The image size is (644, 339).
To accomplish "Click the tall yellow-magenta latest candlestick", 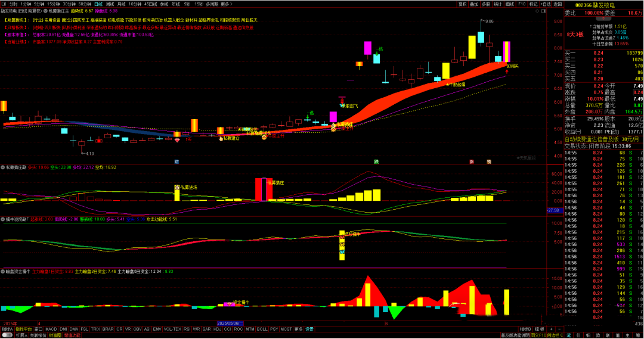I will pos(506,52).
